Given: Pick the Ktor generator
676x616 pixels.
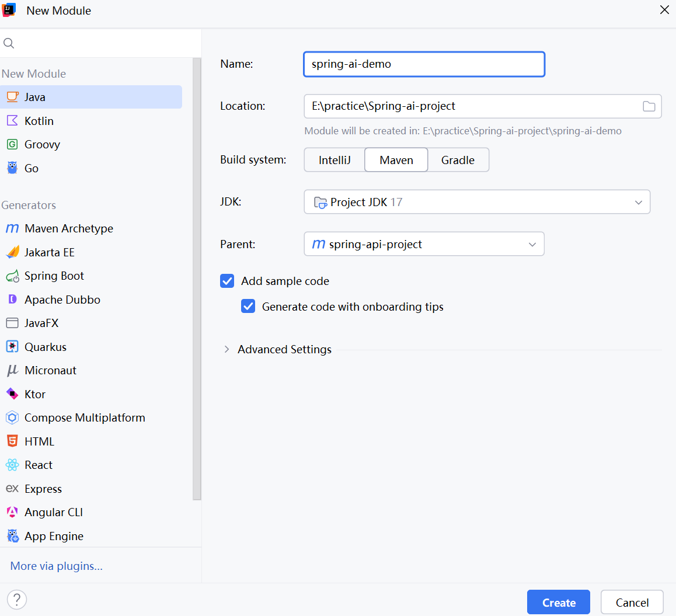Looking at the screenshot, I should point(91,394).
